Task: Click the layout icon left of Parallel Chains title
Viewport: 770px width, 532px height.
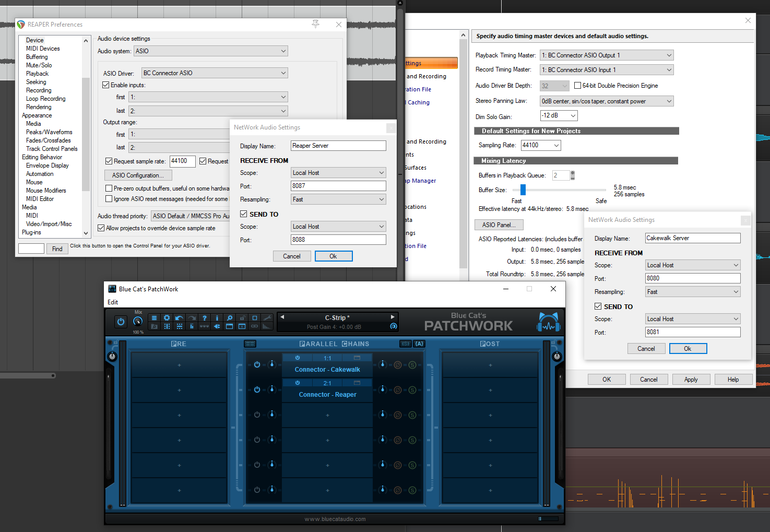Action: pos(250,344)
